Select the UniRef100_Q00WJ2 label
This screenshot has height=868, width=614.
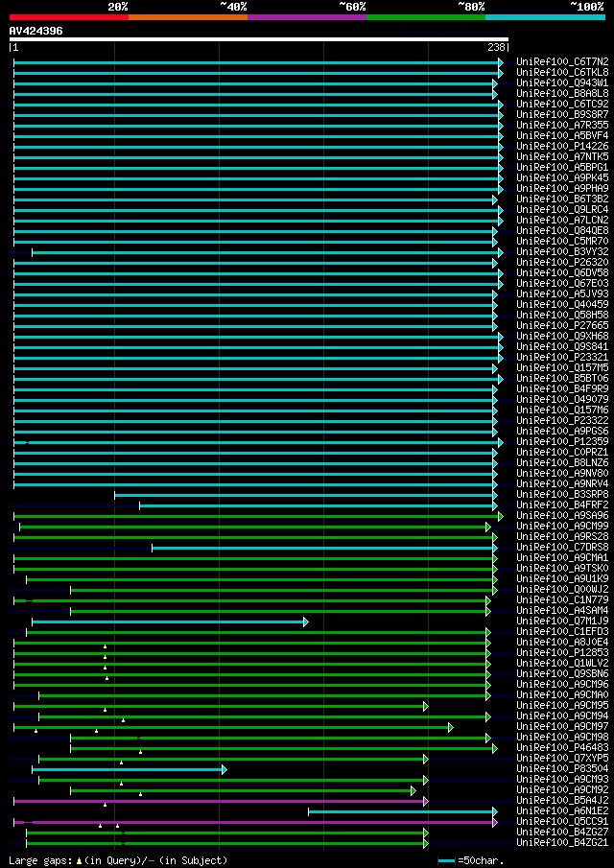562,589
